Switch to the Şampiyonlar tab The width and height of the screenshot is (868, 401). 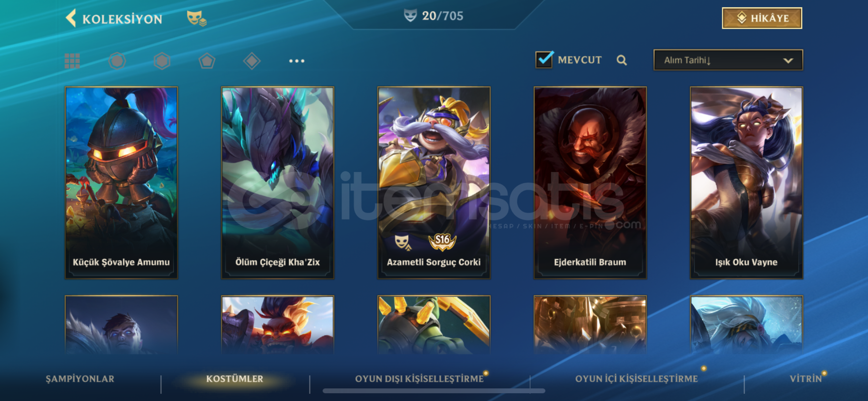[80, 379]
